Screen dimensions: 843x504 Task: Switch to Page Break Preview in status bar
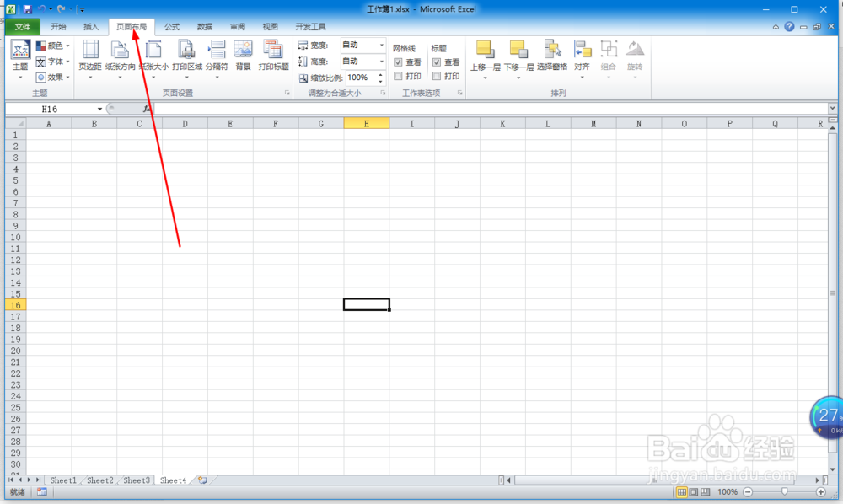tap(706, 492)
